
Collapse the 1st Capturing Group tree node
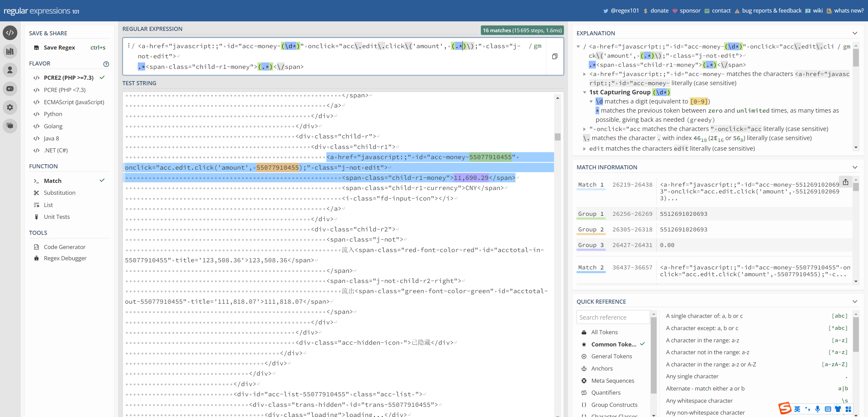pos(585,92)
